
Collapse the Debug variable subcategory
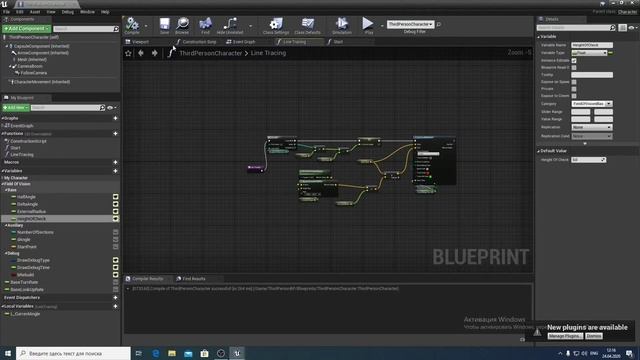(x=6, y=253)
